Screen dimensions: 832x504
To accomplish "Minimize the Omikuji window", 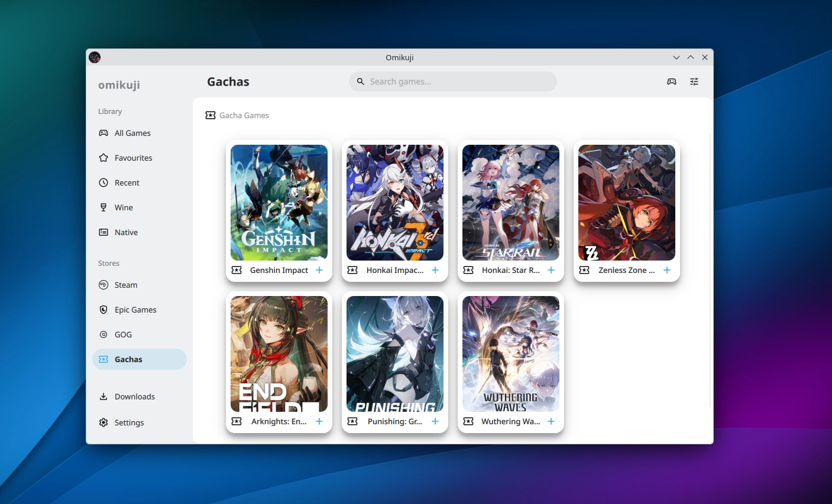I will click(x=676, y=57).
